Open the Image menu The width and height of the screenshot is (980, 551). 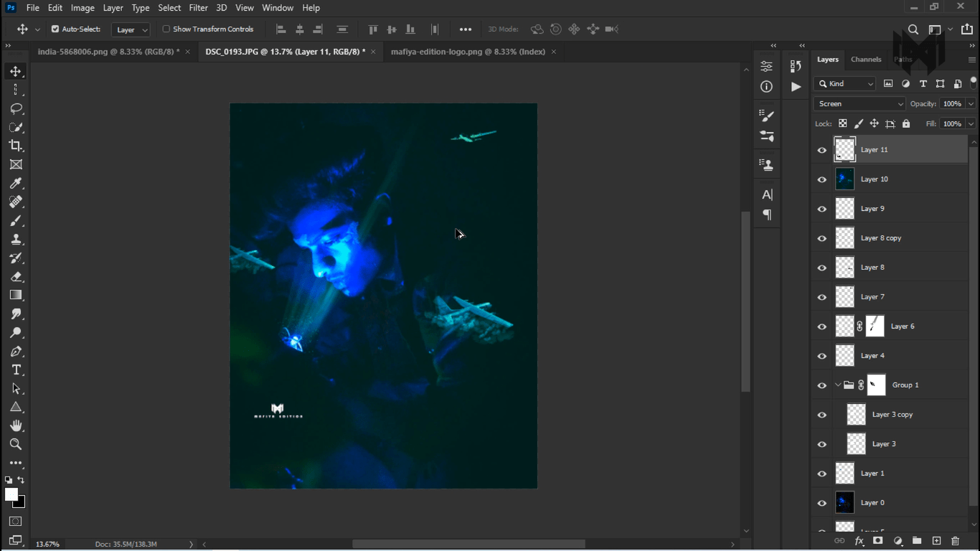coord(83,8)
